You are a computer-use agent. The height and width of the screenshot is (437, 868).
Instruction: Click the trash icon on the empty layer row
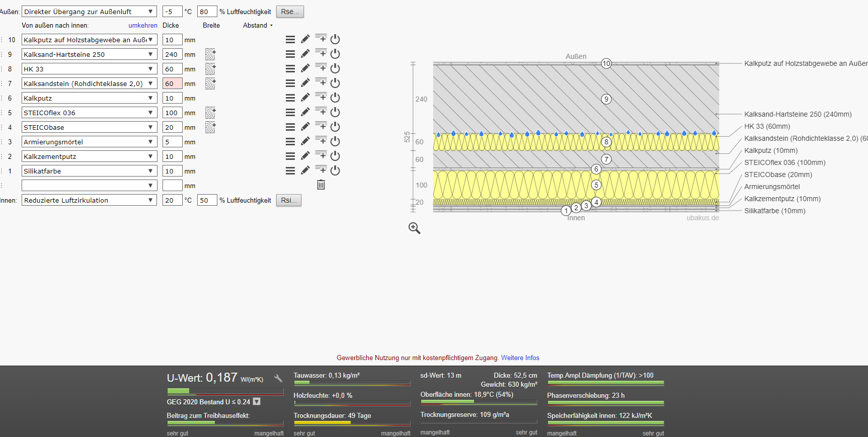321,185
